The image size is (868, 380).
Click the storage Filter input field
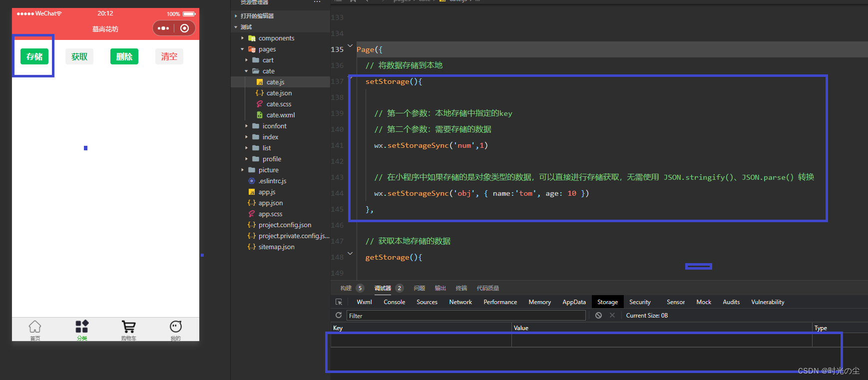[x=466, y=316]
